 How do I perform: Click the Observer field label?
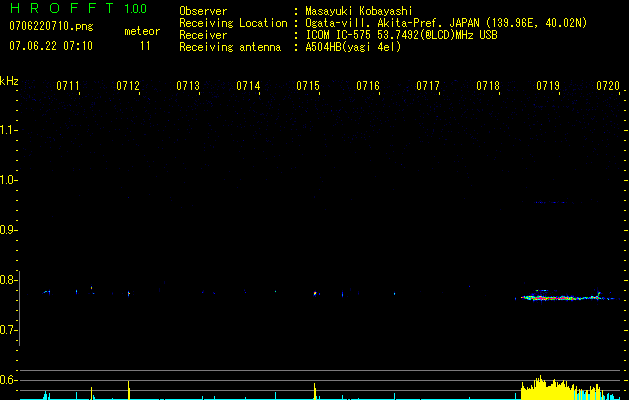pyautogui.click(x=203, y=11)
